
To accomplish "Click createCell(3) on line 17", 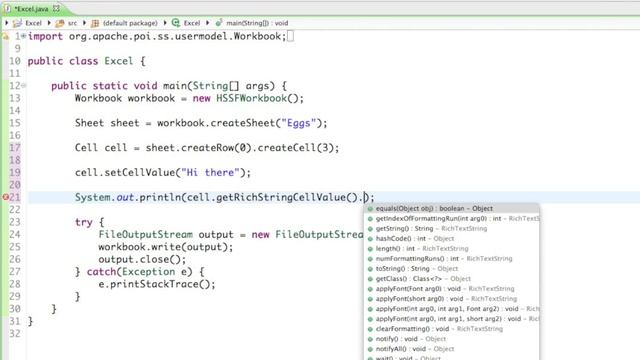I will tap(296, 148).
